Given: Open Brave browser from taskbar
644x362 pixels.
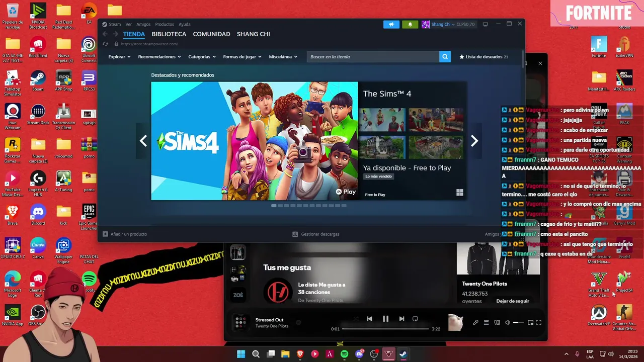Looking at the screenshot, I should click(300, 354).
